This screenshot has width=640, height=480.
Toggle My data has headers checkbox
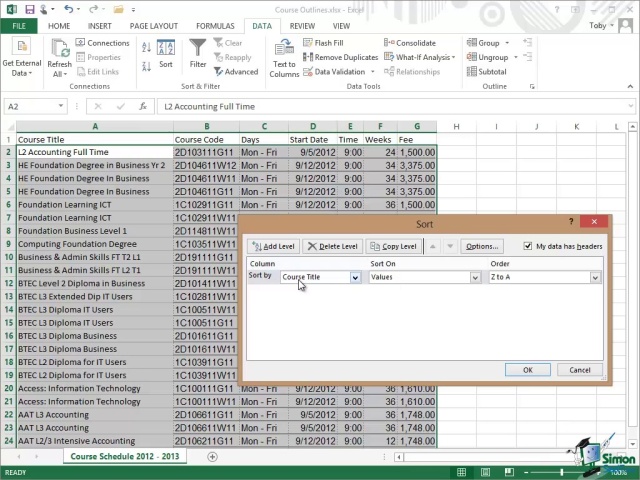click(528, 246)
